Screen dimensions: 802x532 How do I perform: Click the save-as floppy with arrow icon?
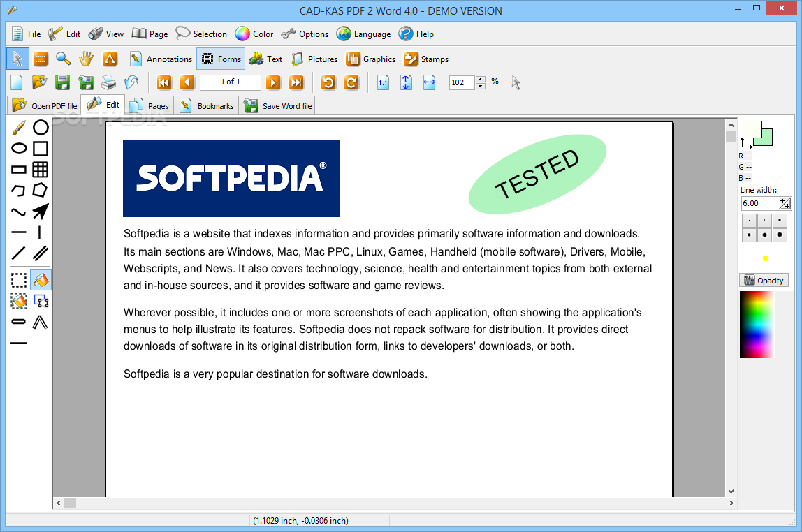pyautogui.click(x=85, y=82)
